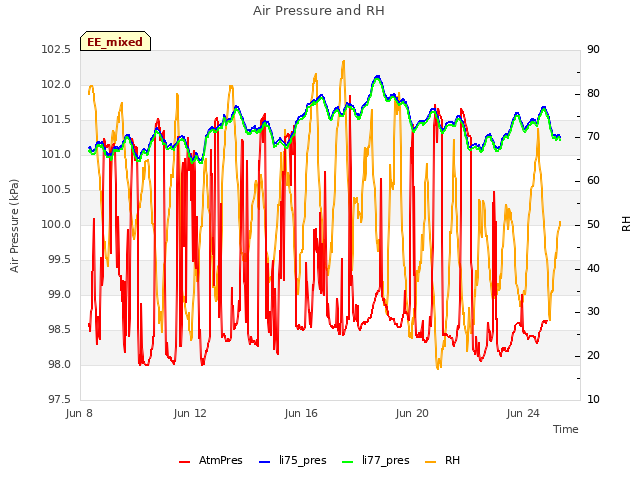Click the 100.5 pressure axis value
The height and width of the screenshot is (480, 640).
56,189
